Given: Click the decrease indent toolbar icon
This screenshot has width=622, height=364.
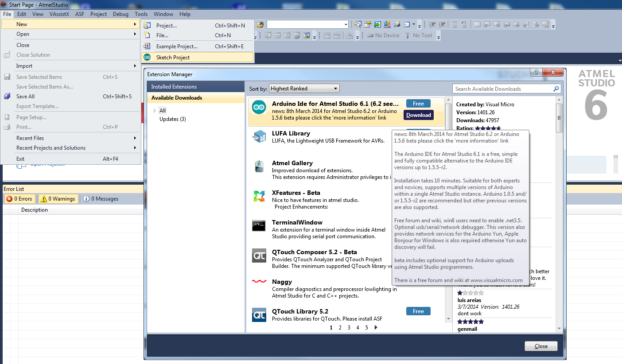Looking at the screenshot, I should (432, 24).
